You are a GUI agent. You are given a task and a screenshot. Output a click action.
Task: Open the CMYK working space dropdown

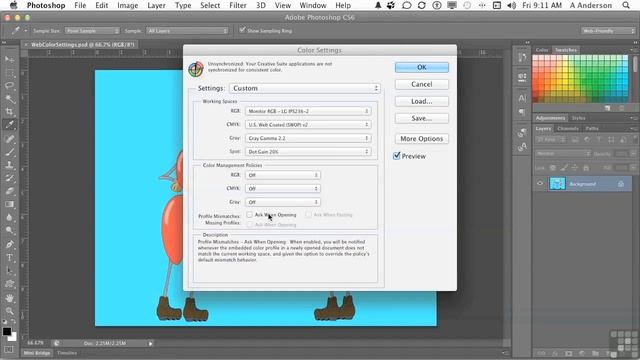(308, 124)
